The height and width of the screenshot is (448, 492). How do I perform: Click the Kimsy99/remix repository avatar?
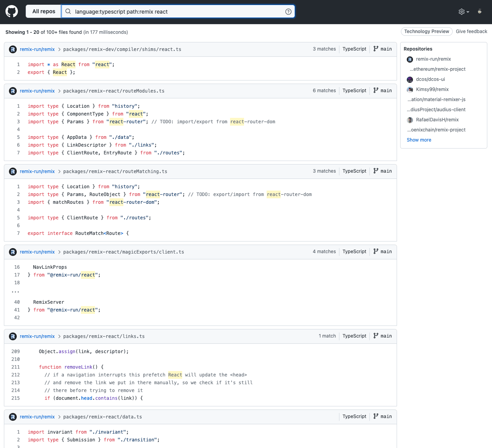[410, 89]
